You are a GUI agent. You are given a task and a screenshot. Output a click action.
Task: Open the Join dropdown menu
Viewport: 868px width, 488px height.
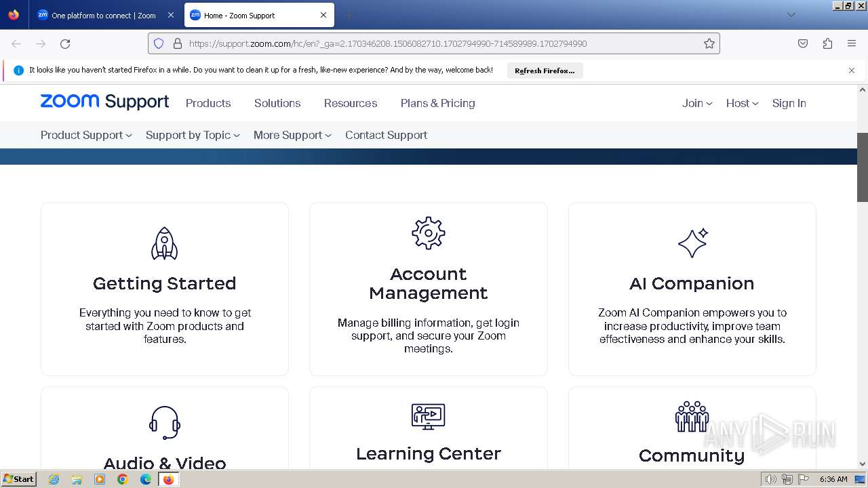click(697, 103)
